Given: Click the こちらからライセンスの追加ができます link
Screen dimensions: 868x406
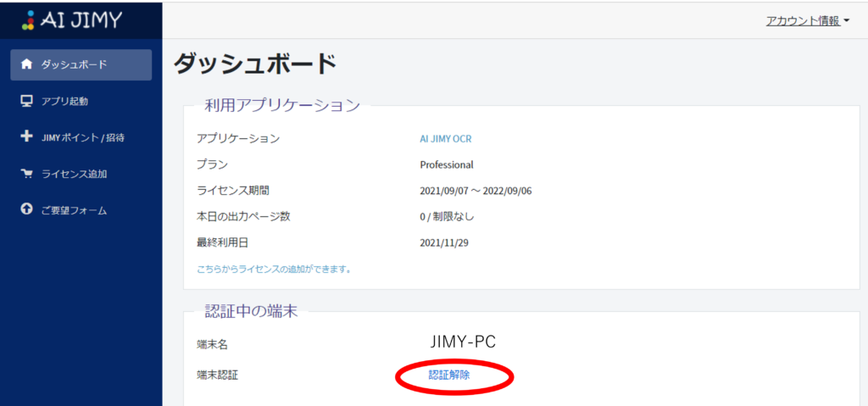Looking at the screenshot, I should tap(275, 270).
